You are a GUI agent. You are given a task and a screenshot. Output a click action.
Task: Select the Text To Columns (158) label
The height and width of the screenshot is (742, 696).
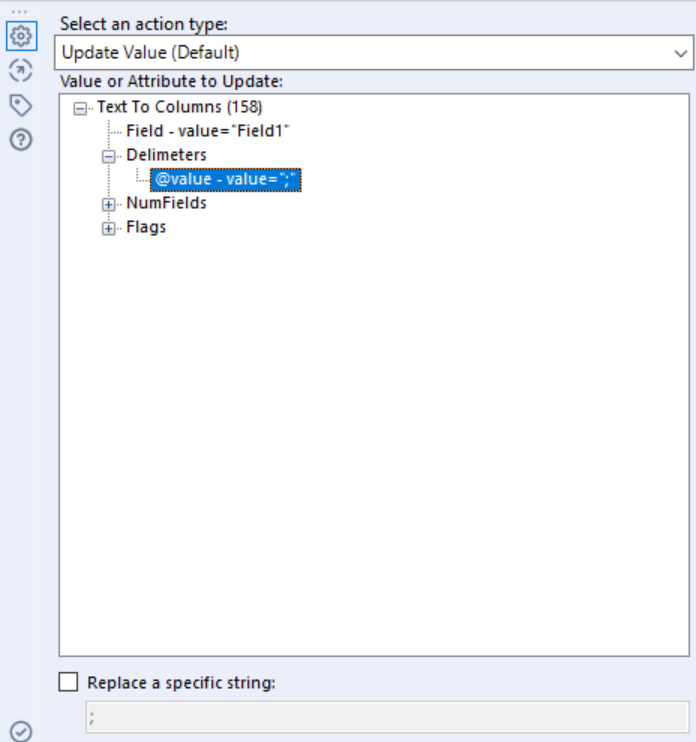[180, 107]
